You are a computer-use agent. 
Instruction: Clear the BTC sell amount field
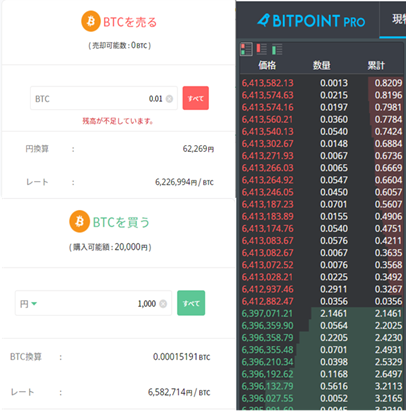169,99
